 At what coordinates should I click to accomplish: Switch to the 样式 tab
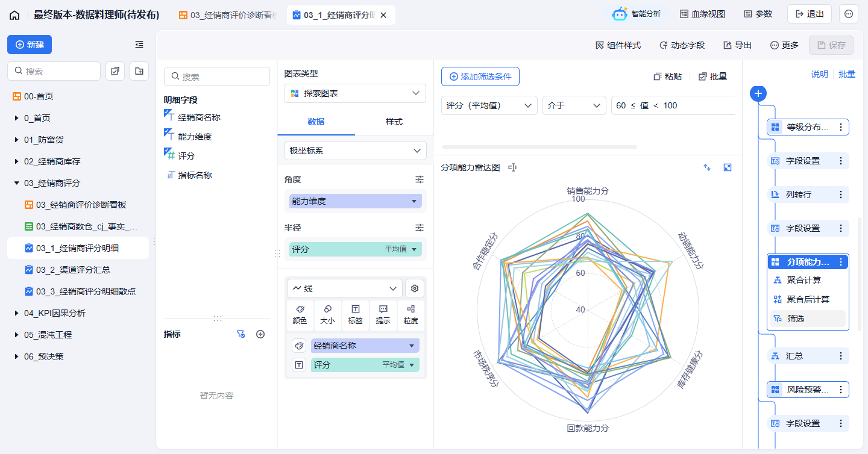[394, 122]
